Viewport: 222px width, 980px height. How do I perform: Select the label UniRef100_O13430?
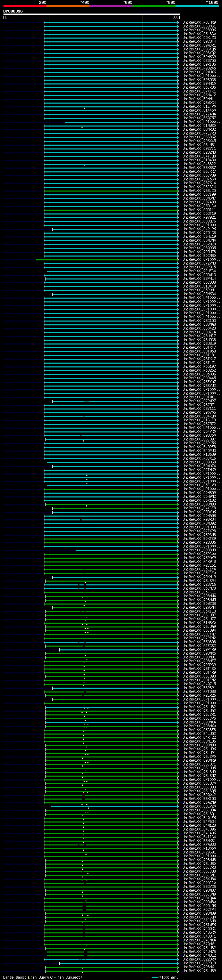[199, 160]
